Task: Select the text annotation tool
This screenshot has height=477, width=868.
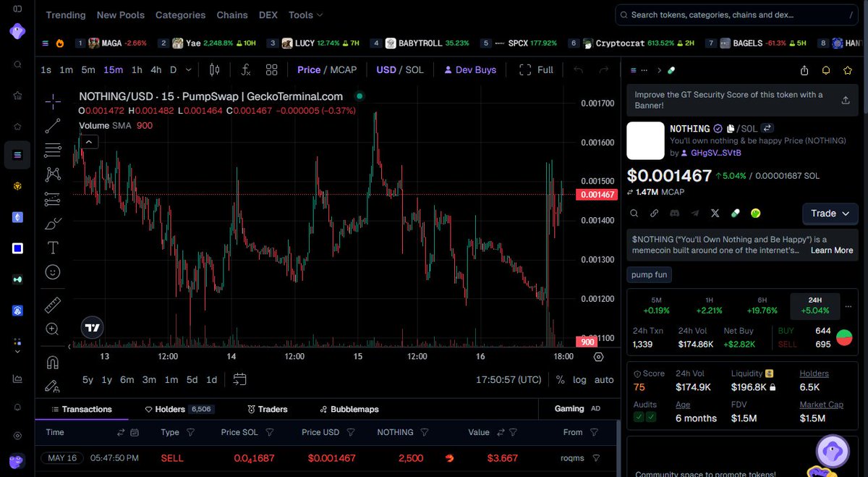Action: (53, 248)
